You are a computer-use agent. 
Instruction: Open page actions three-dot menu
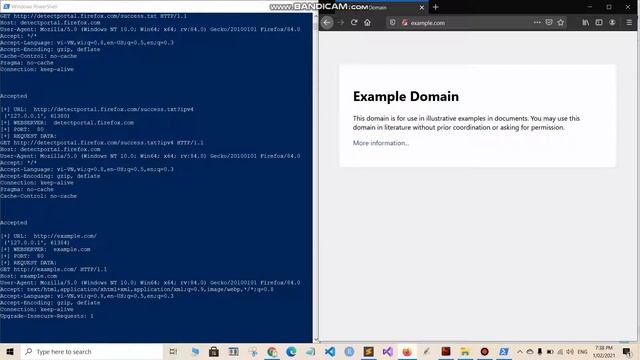537,22
